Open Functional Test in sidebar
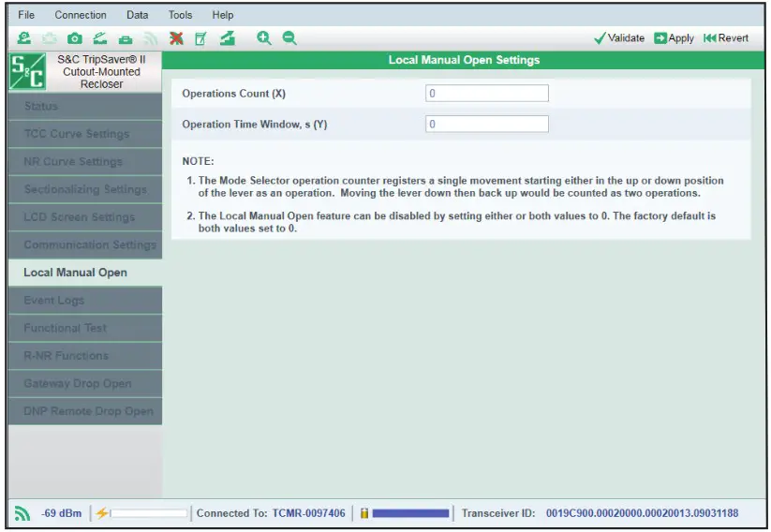 (x=85, y=328)
